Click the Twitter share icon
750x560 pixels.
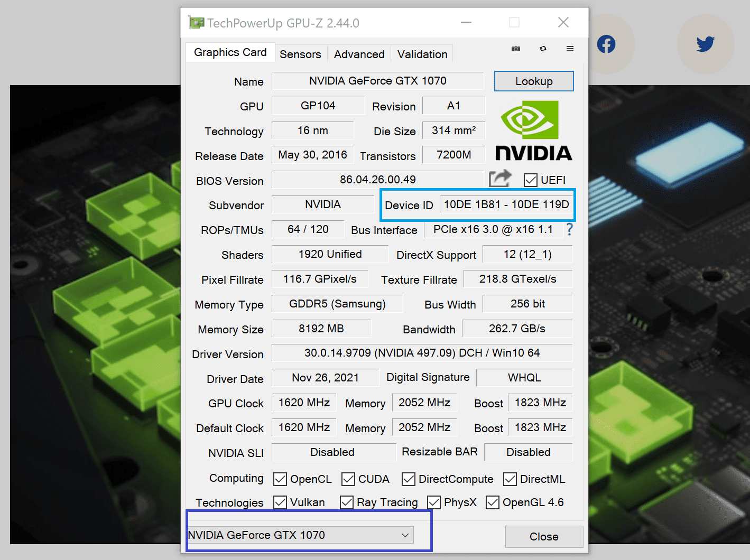point(705,44)
